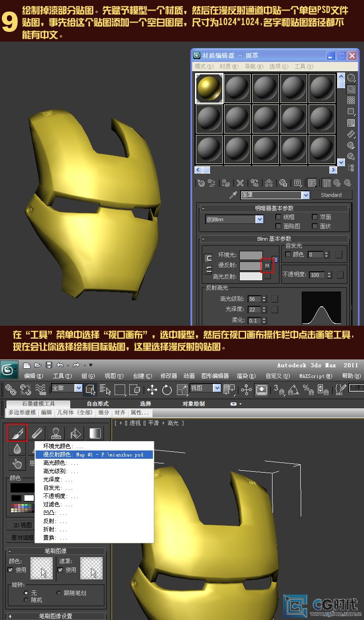Click the M map button beside 漫反射
This screenshot has width=364, height=620.
pos(267,266)
